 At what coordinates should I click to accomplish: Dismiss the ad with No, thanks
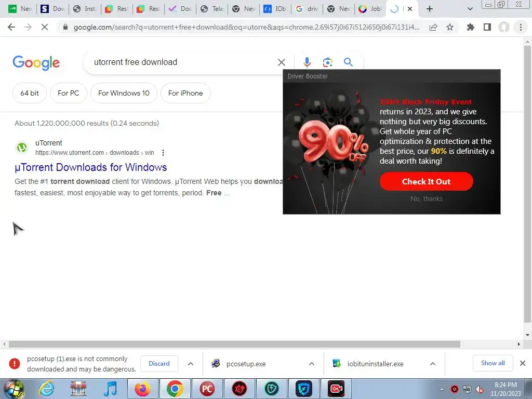pyautogui.click(x=426, y=199)
